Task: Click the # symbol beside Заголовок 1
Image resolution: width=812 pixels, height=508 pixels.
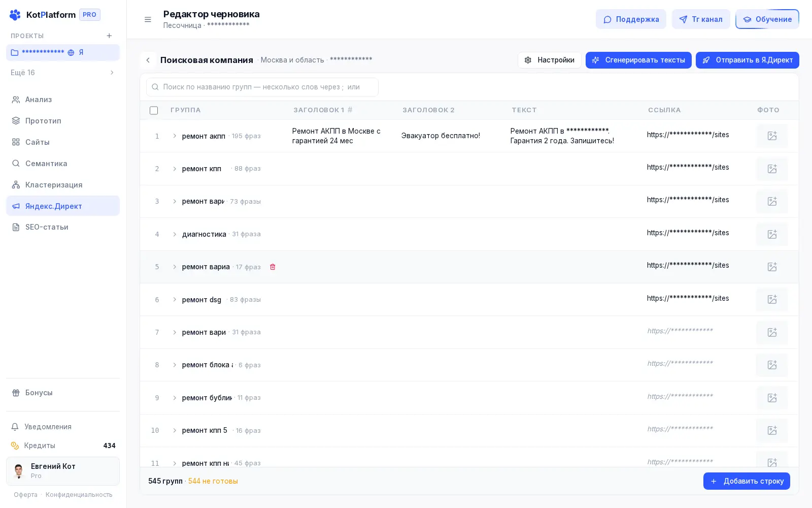Action: [350, 110]
